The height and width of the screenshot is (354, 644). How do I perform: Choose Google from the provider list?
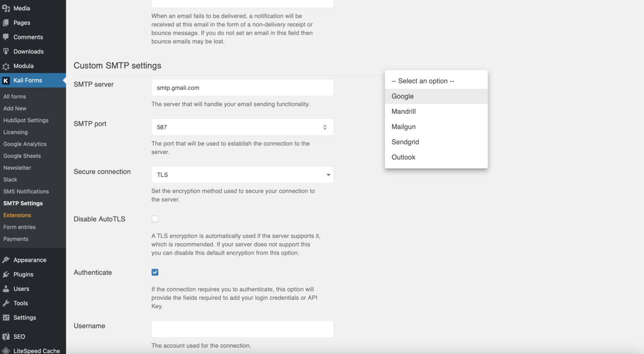pos(436,96)
